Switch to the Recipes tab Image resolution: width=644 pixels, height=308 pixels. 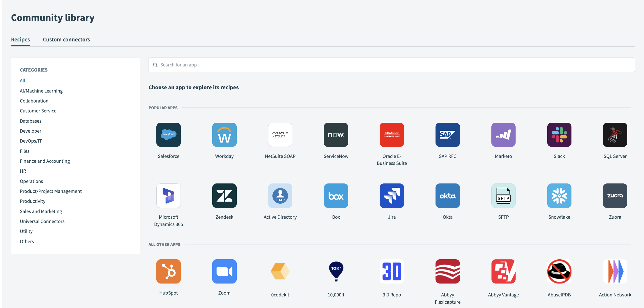20,40
